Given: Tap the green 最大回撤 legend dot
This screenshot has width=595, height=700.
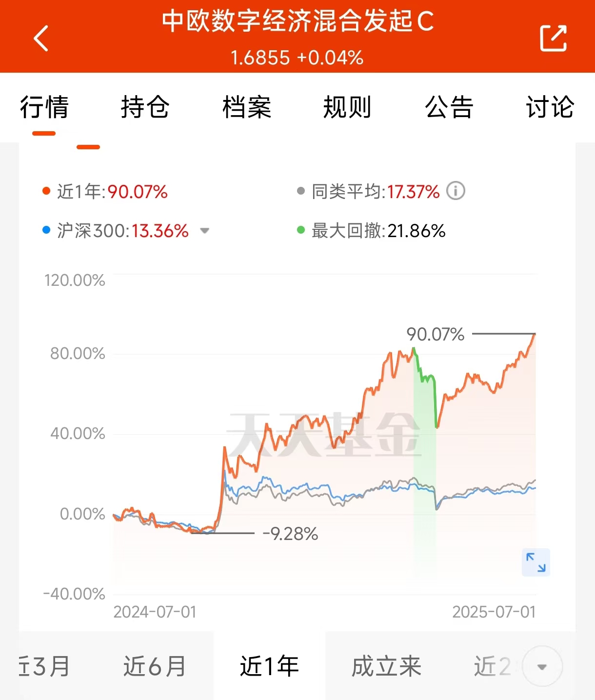Looking at the screenshot, I should [x=301, y=230].
